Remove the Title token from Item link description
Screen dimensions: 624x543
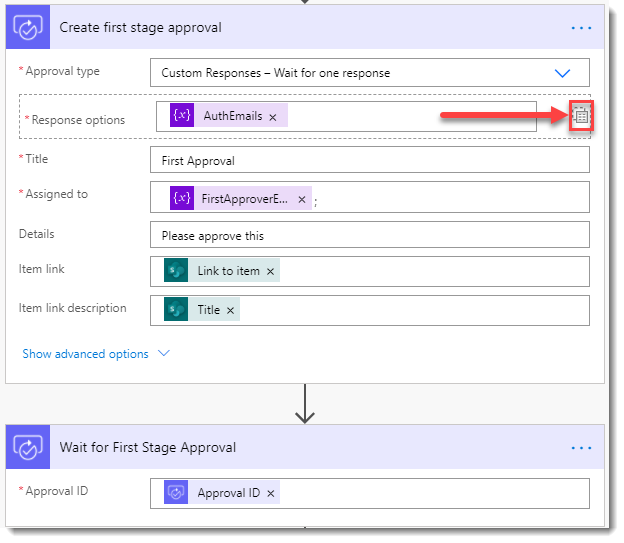pos(231,311)
